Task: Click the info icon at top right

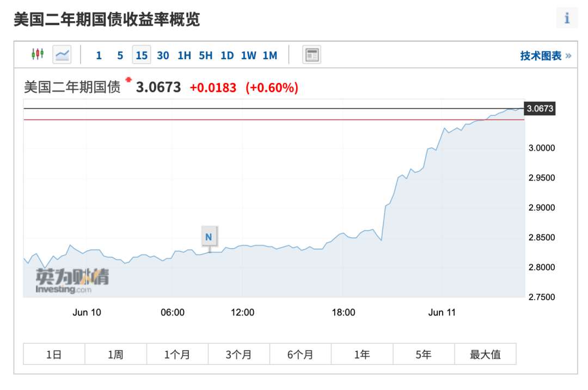Action: pyautogui.click(x=567, y=18)
